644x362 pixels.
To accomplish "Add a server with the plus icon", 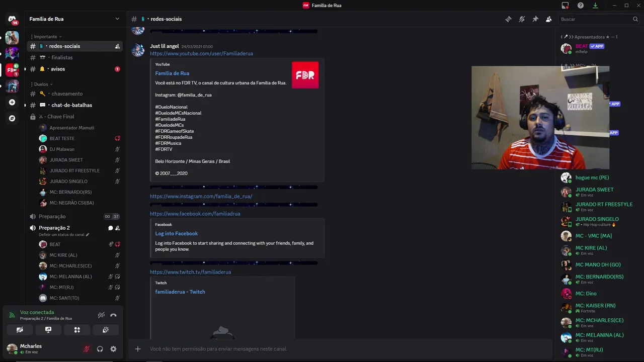I will (12, 102).
